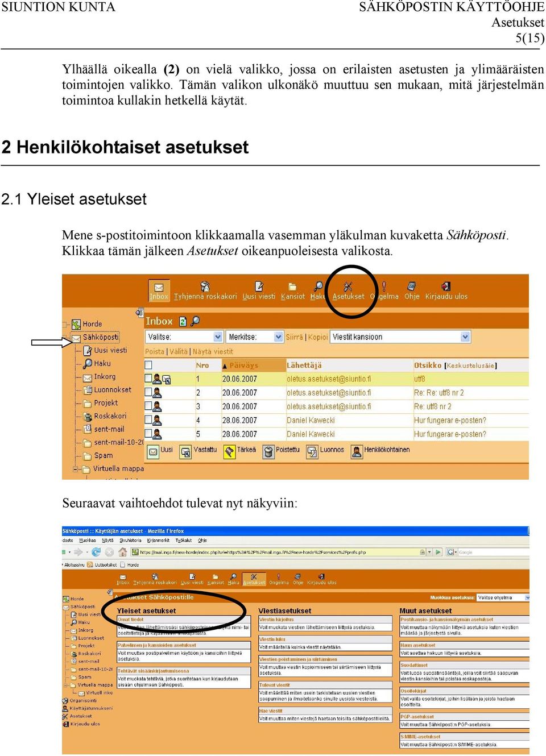
Task: Click Organisointi icon in lower sidebar
Action: click(x=65, y=700)
